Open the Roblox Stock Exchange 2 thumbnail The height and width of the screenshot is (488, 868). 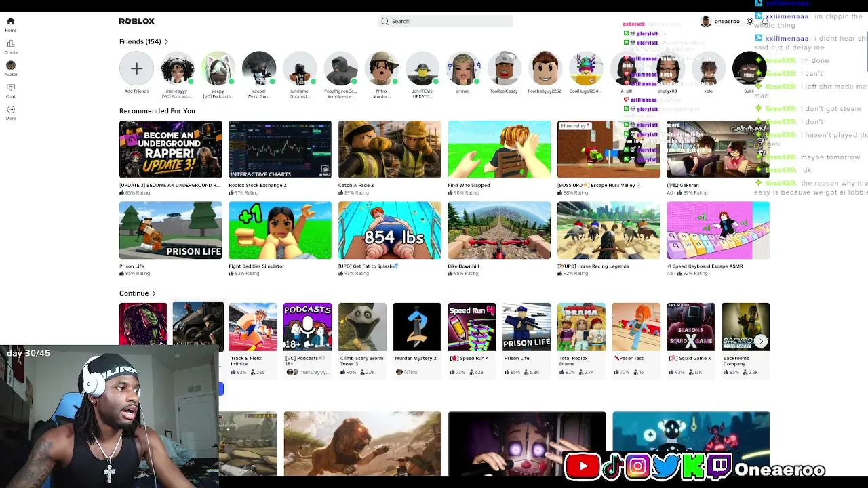280,149
